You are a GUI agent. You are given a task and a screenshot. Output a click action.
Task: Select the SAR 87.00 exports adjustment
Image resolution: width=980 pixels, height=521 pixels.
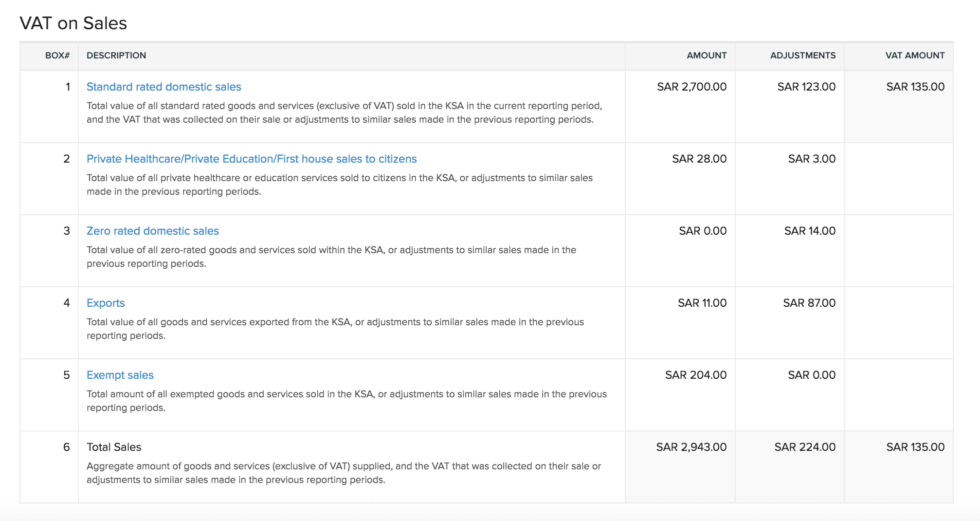(x=809, y=303)
